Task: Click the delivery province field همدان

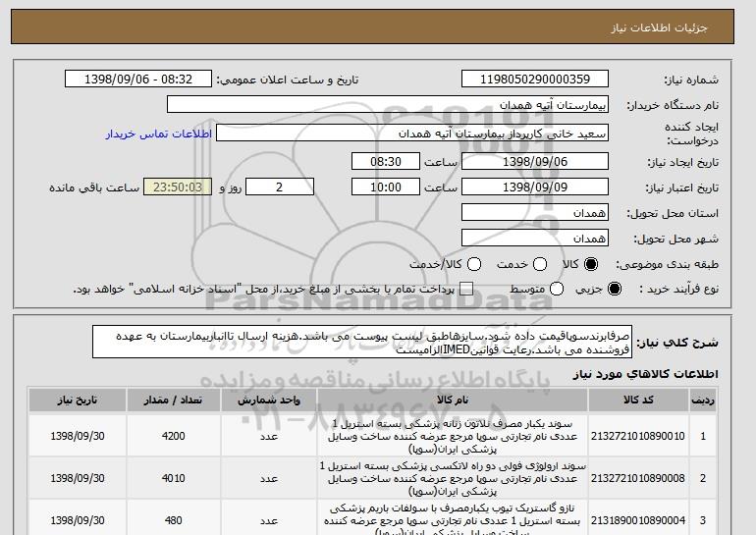Action: 535,213
